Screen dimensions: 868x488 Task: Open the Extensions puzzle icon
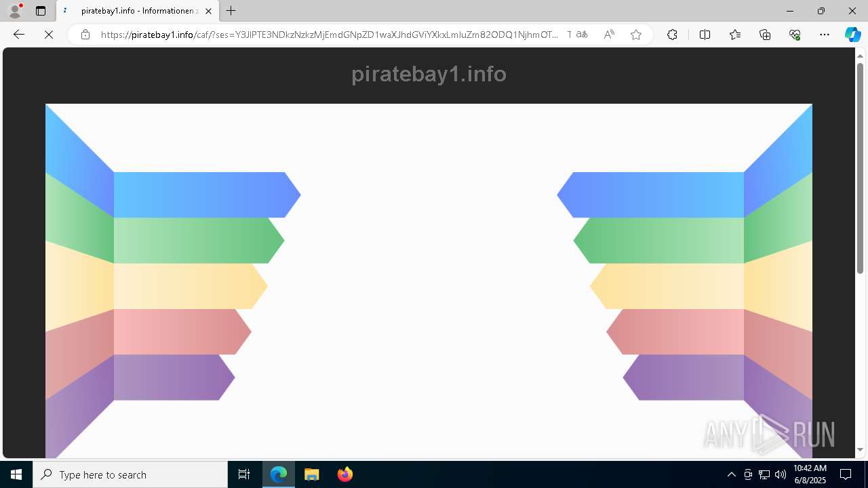click(672, 35)
